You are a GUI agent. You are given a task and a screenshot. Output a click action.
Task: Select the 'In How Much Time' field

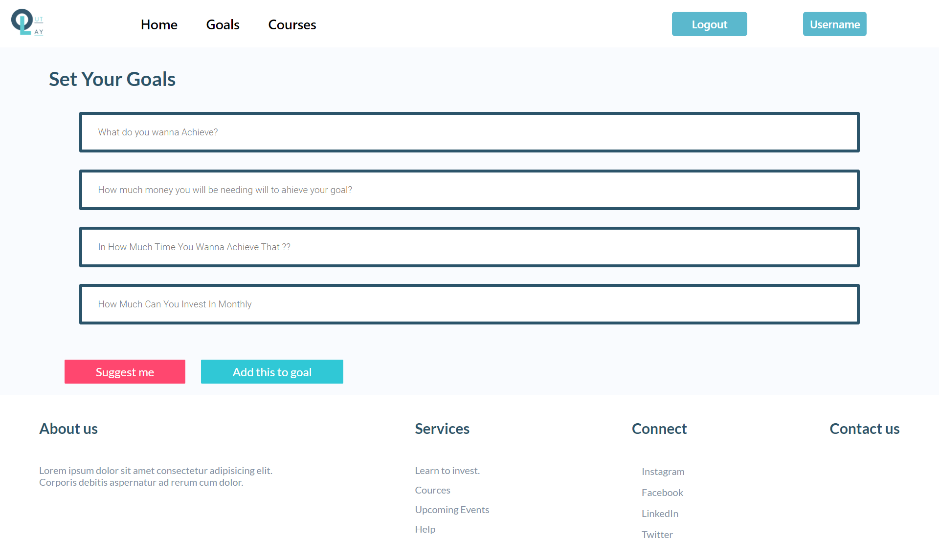click(469, 247)
